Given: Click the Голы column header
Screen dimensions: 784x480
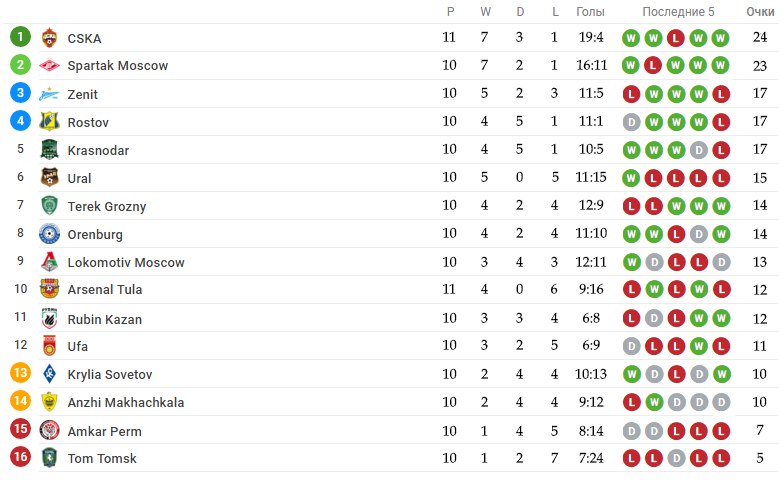Looking at the screenshot, I should pyautogui.click(x=590, y=12).
